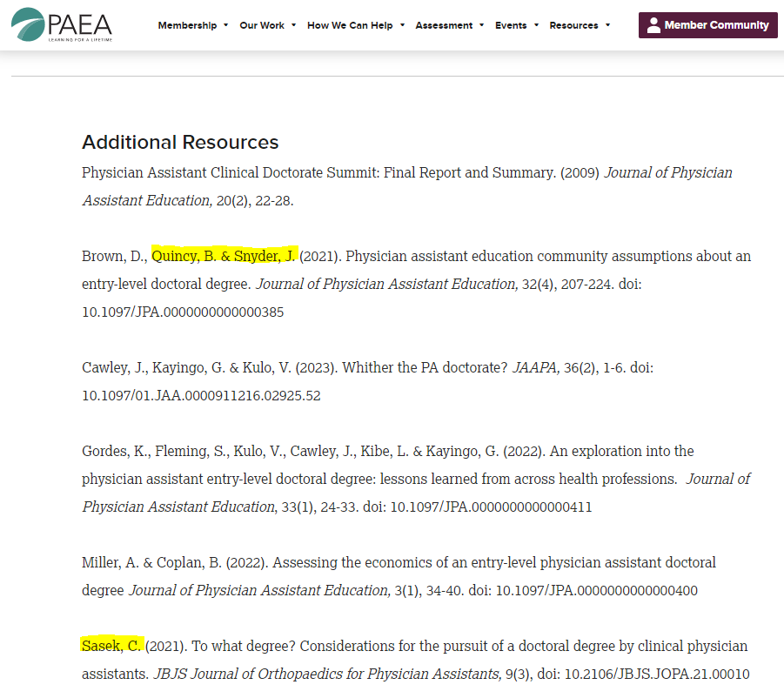Expand the Our Work menu arrow
This screenshot has height=698, width=784.
click(291, 25)
